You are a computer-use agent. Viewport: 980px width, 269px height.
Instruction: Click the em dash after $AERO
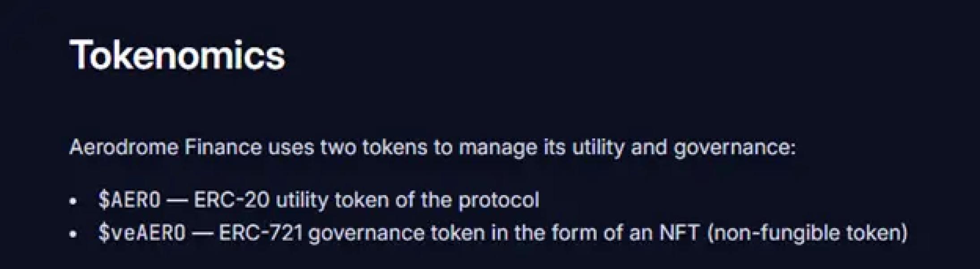[x=177, y=200]
